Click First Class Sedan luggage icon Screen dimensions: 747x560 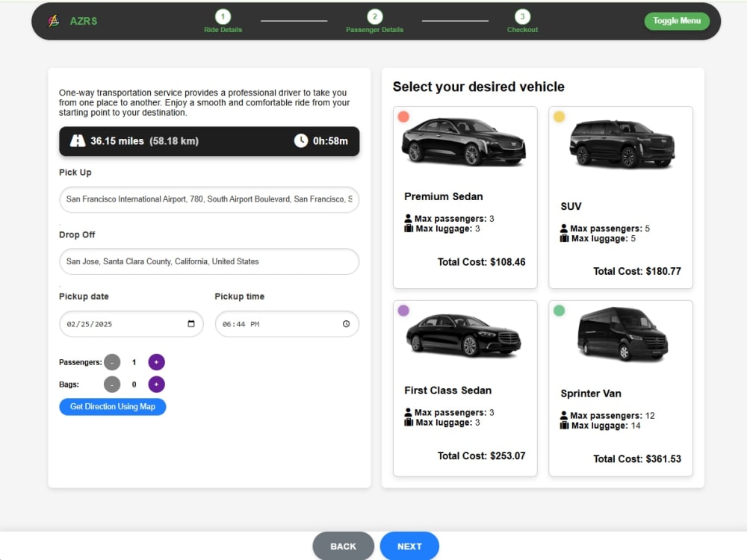point(409,423)
